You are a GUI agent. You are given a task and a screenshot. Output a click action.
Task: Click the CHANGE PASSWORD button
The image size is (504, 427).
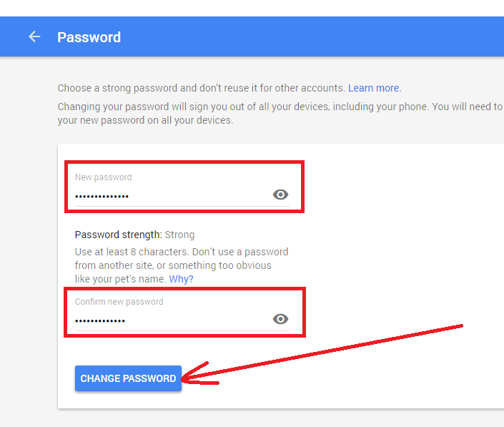128,378
